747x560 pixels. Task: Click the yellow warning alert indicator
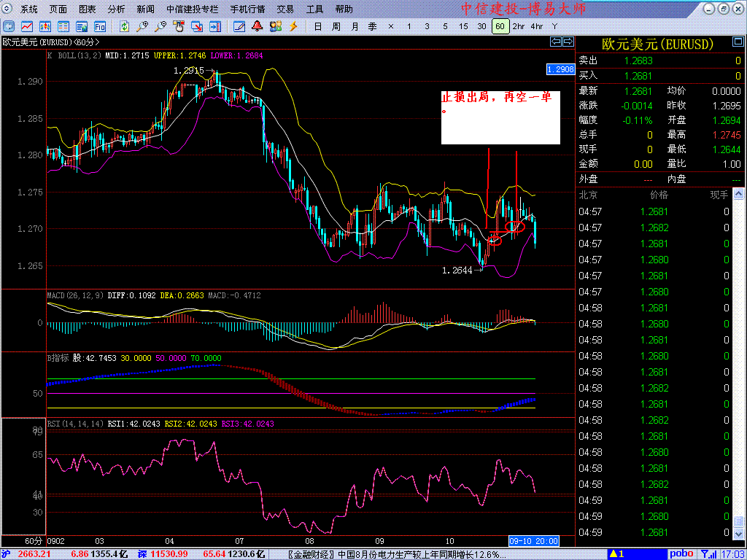click(x=616, y=554)
